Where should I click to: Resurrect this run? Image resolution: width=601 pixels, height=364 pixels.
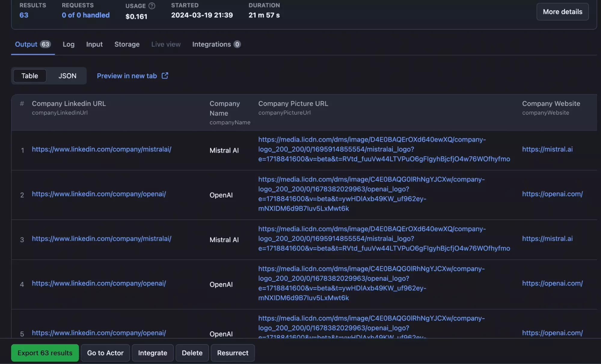232,353
